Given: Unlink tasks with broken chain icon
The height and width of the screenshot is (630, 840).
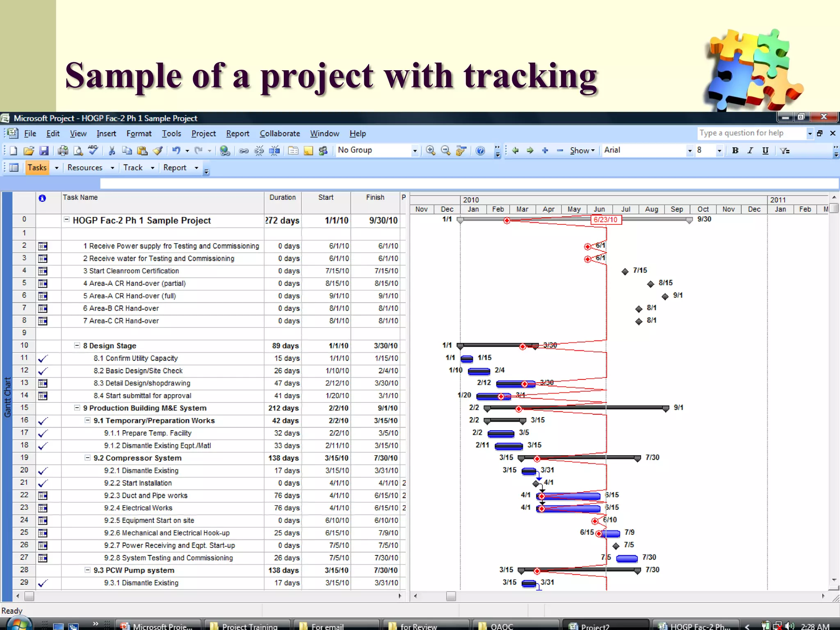Looking at the screenshot, I should click(259, 151).
